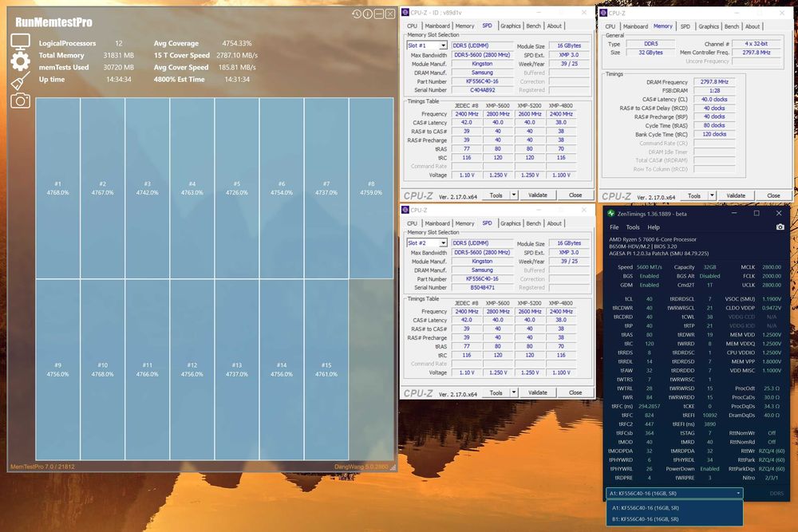This screenshot has width=798, height=532.
Task: Close RunMemtestPro with the X icon
Action: pyautogui.click(x=390, y=14)
